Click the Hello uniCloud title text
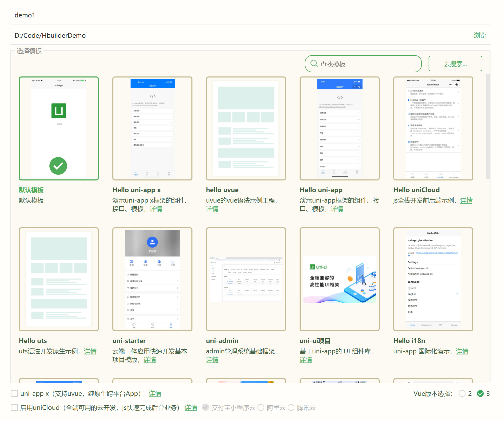The height and width of the screenshot is (421, 504). [416, 190]
